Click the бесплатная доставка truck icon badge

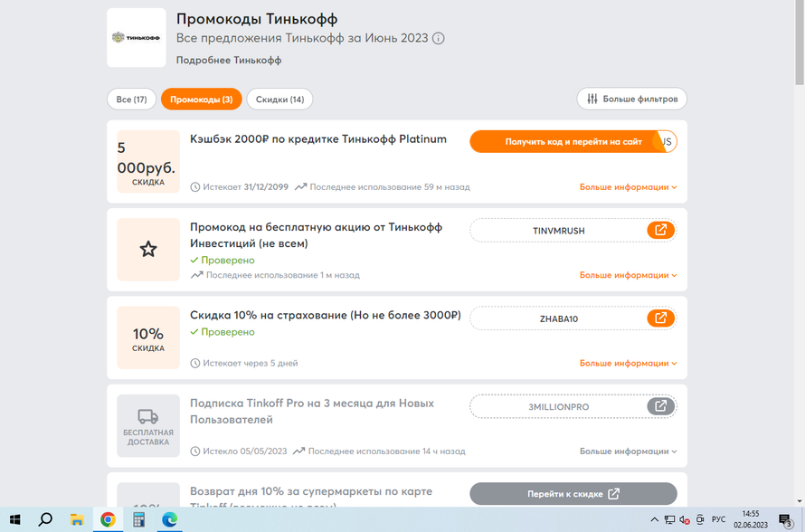[x=148, y=426]
